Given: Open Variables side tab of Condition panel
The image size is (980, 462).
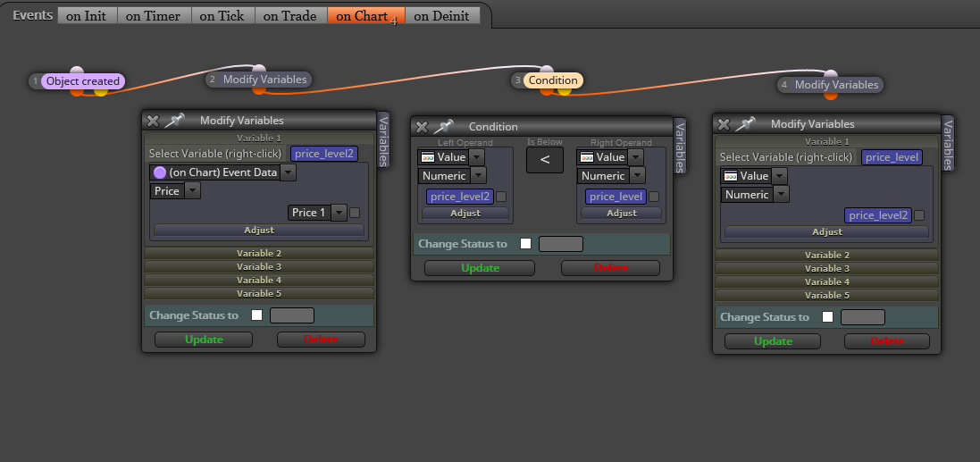Looking at the screenshot, I should [x=680, y=145].
